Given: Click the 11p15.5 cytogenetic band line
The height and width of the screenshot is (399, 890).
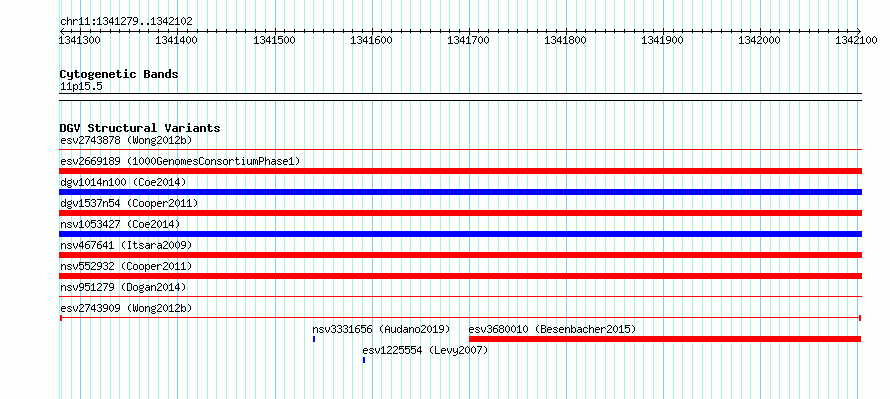Looking at the screenshot, I should 460,96.
